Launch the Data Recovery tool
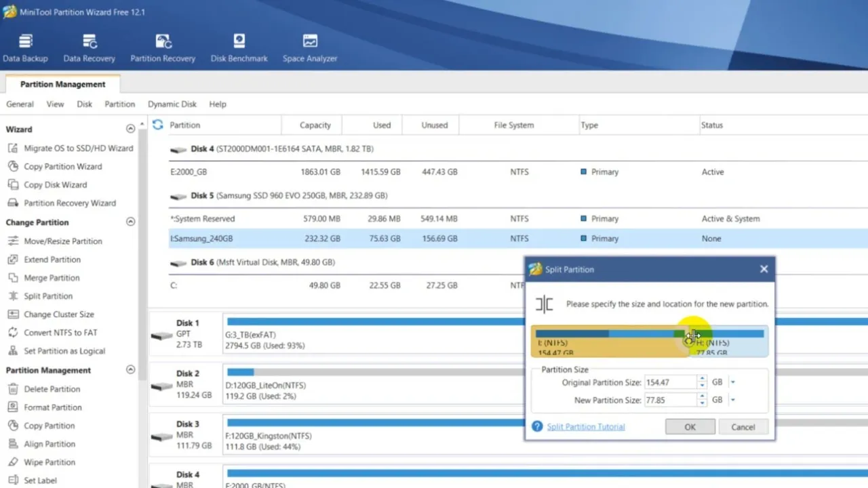The height and width of the screenshot is (488, 868). (89, 48)
